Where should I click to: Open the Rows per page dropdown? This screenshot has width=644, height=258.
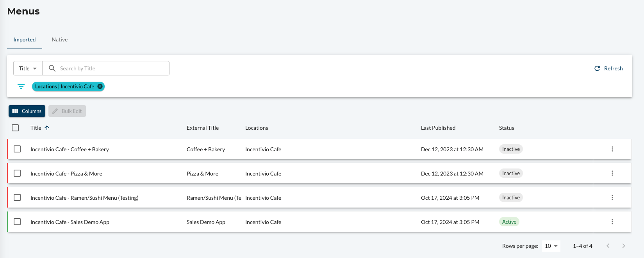(x=551, y=246)
